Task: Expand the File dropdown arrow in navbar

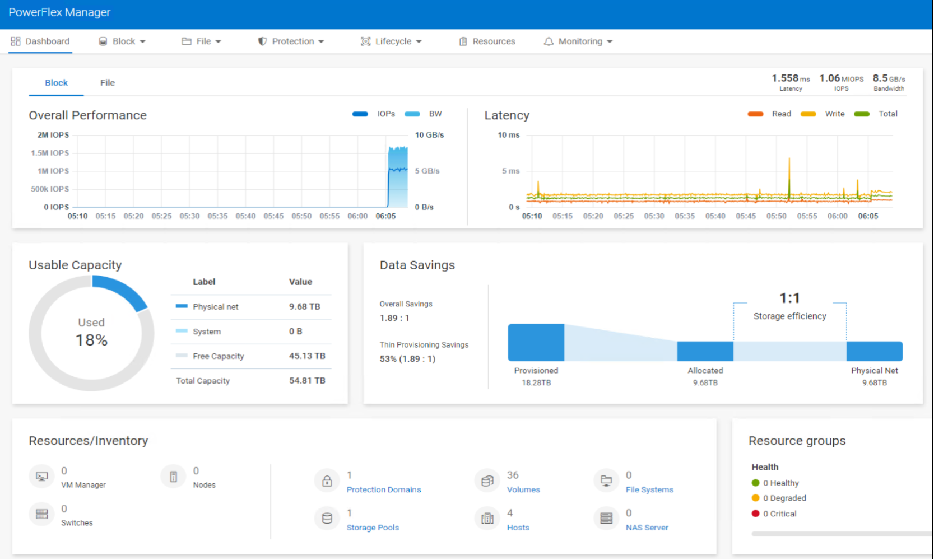Action: (219, 42)
